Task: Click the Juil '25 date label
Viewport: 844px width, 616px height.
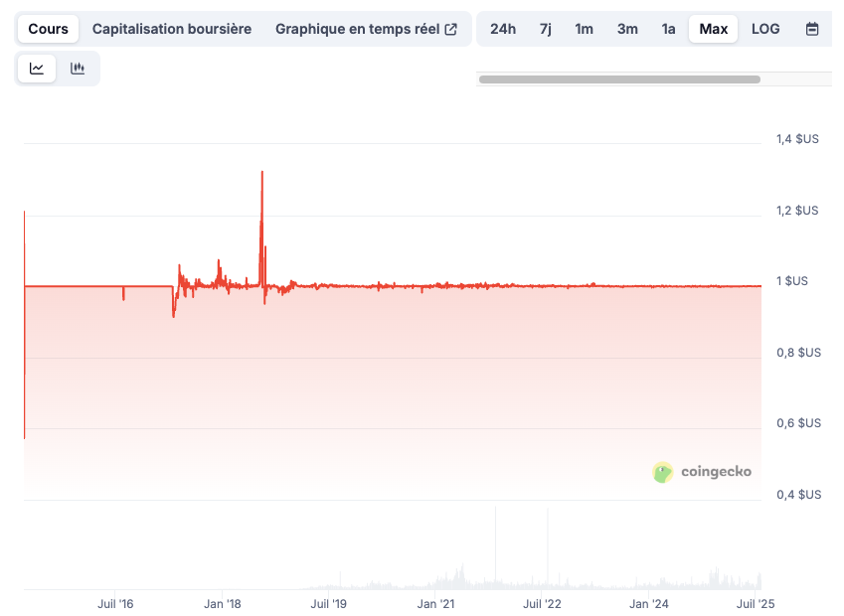Action: [756, 604]
